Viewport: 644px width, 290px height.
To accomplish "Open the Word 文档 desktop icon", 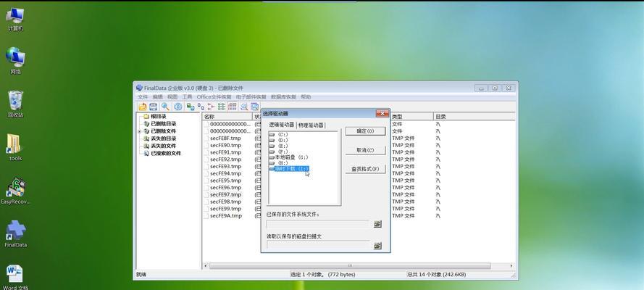I will 16,277.
